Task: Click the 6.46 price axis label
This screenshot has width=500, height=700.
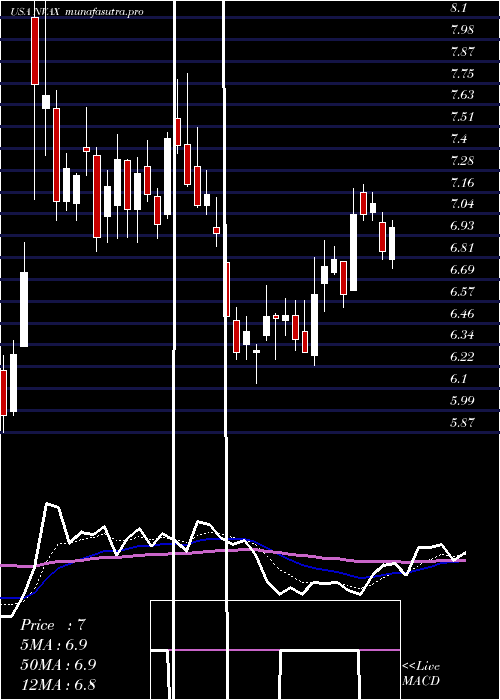Action: [462, 313]
